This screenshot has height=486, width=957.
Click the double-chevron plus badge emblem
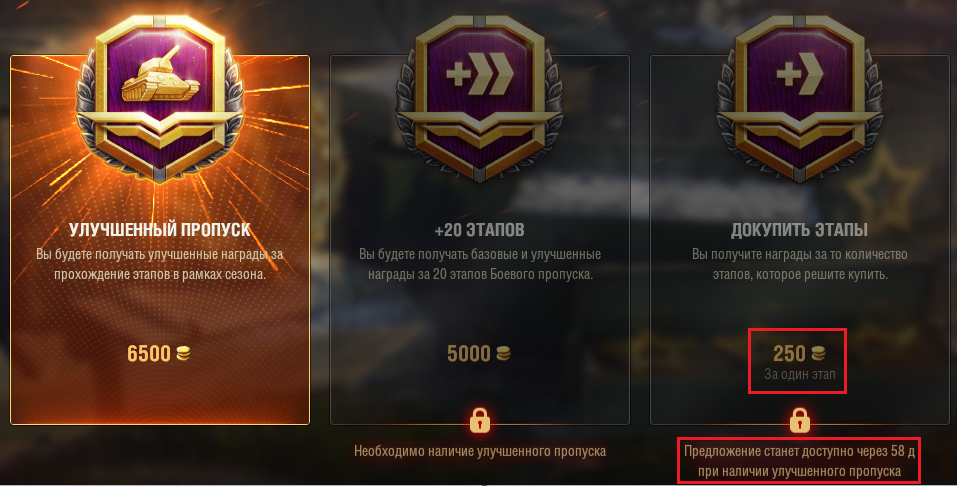(x=480, y=98)
